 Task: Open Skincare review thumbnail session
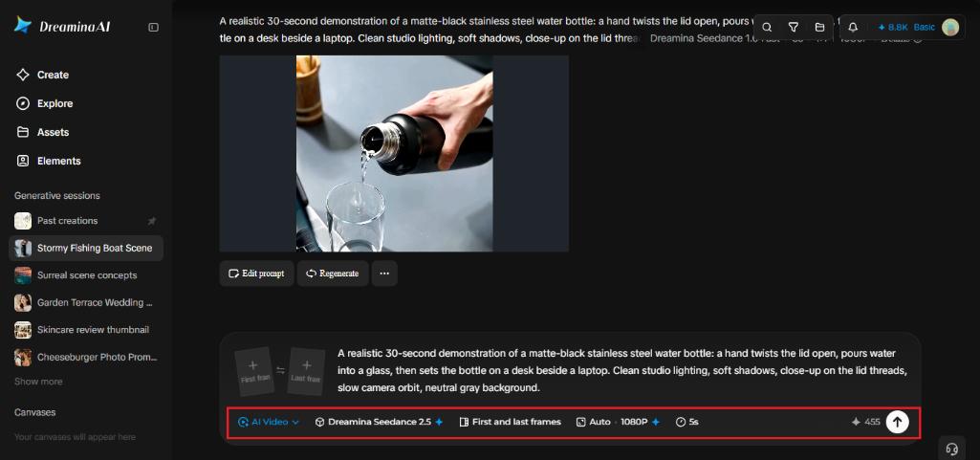(86, 329)
